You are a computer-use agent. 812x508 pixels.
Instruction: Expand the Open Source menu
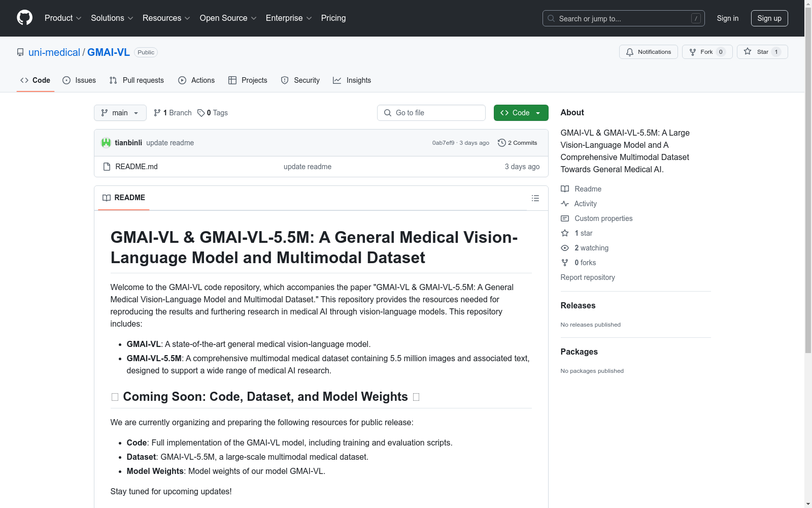pyautogui.click(x=228, y=18)
